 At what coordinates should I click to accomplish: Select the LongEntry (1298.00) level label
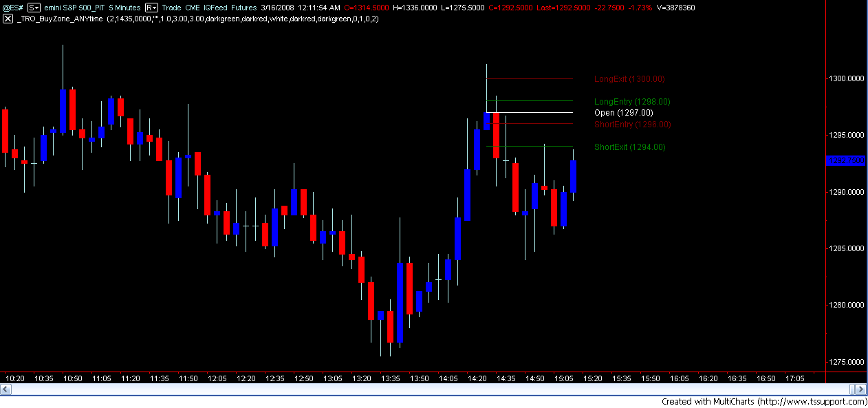point(632,102)
